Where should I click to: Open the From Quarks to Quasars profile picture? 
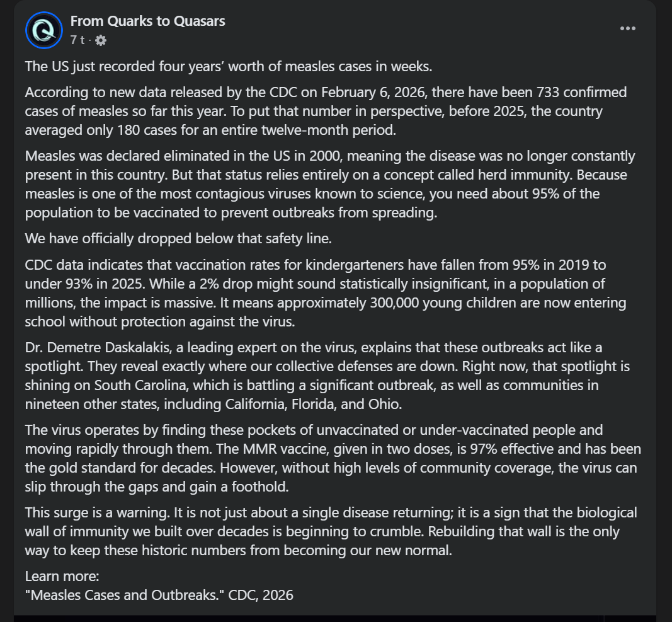tap(44, 30)
